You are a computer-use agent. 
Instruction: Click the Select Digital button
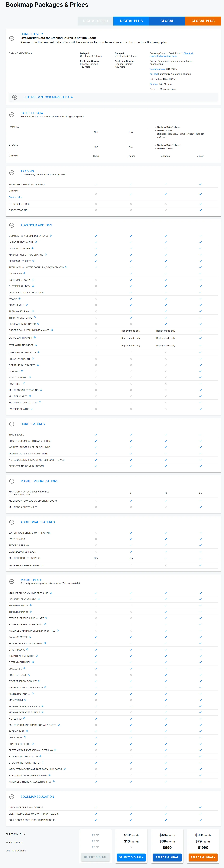pyautogui.click(x=95, y=857)
